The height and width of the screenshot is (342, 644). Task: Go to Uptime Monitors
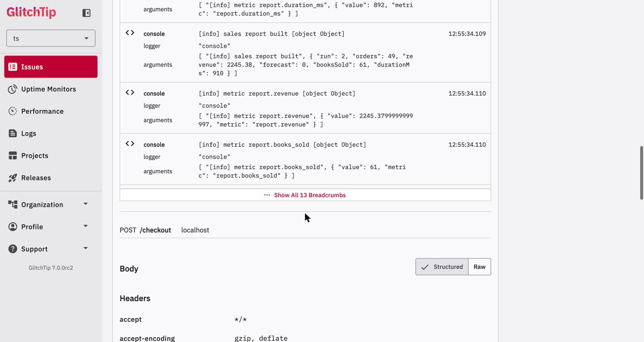51,89
